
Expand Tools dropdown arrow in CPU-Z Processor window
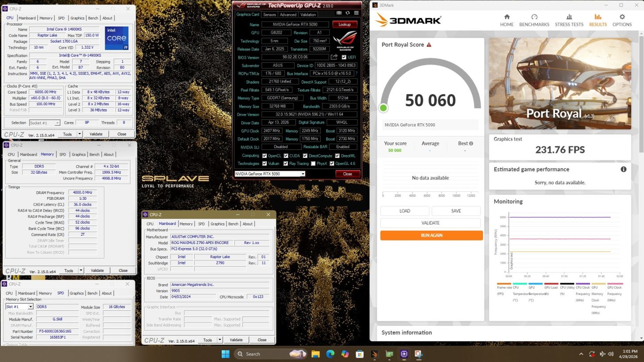pos(80,134)
